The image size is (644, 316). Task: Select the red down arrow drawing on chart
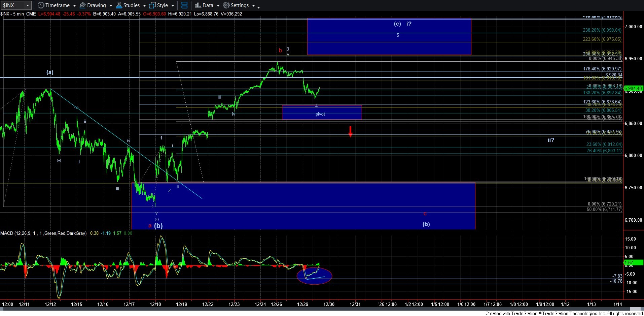tap(350, 131)
